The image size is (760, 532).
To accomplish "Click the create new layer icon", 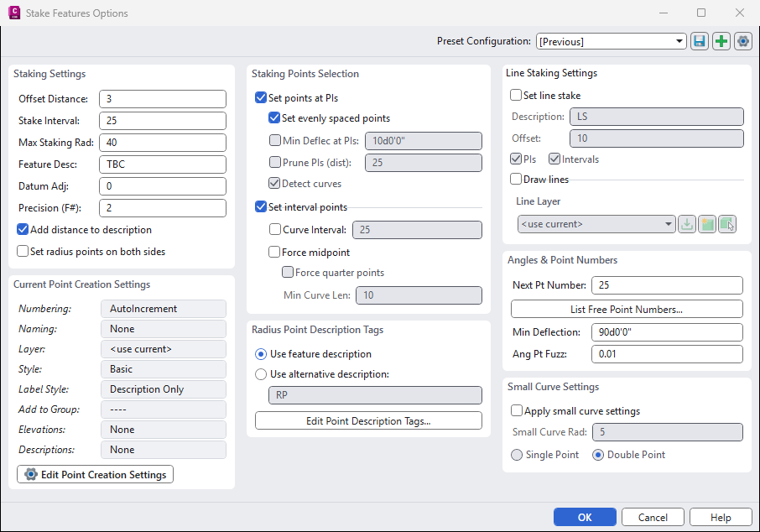I will 707,224.
